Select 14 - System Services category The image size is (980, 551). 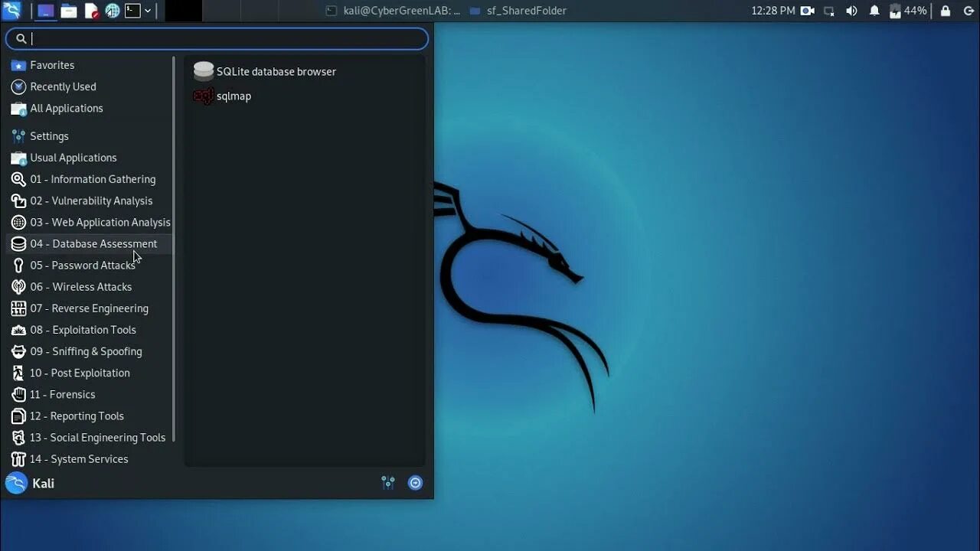(90, 458)
